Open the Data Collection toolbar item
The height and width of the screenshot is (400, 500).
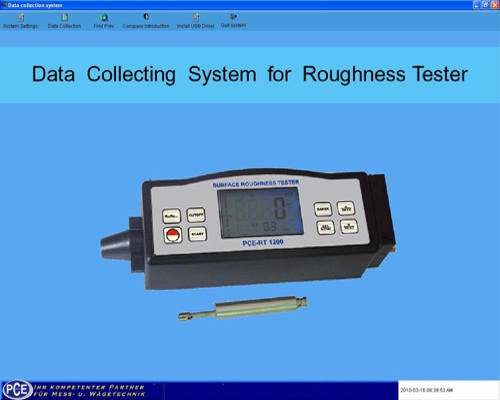coord(64,21)
